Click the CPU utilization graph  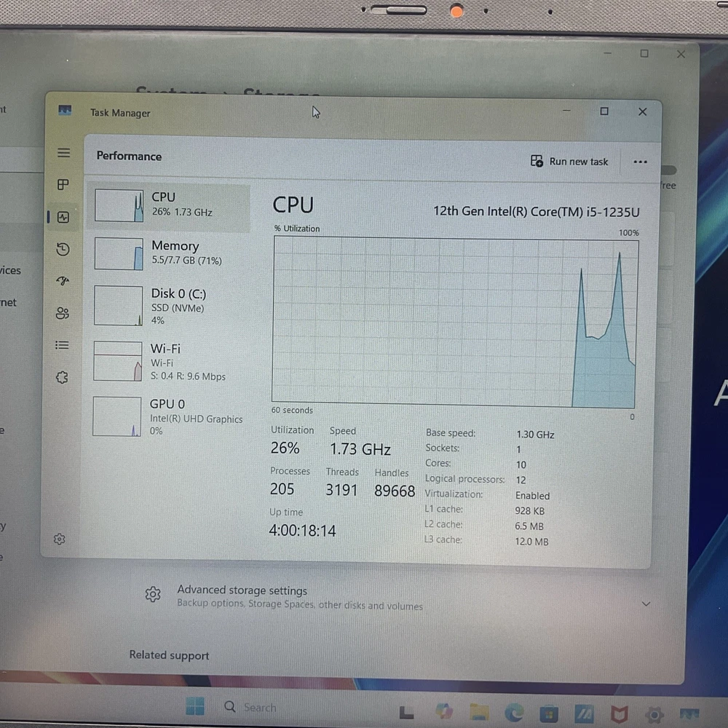454,322
